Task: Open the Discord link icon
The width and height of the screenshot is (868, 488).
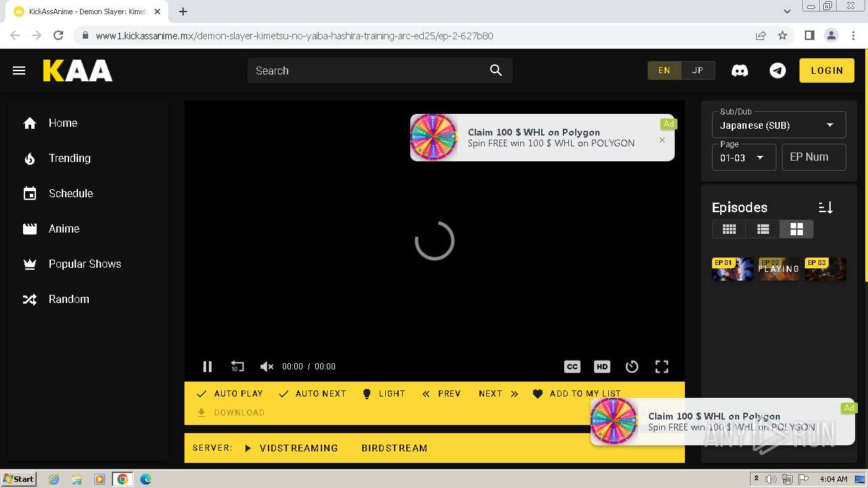Action: point(740,70)
